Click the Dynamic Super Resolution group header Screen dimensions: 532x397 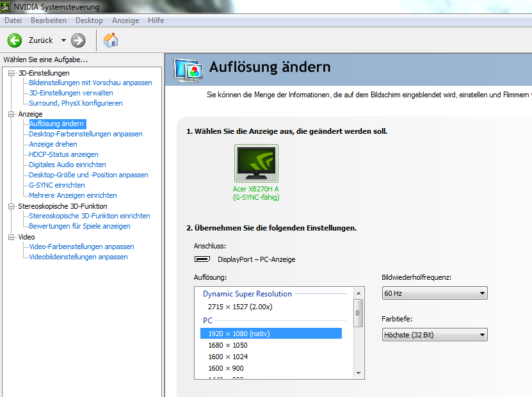[247, 294]
